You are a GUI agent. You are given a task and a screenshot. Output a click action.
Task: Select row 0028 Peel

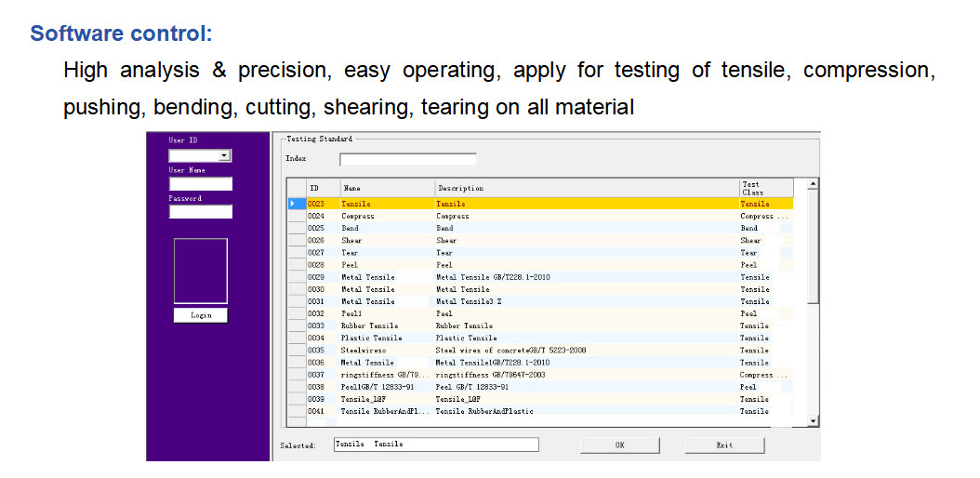(540, 265)
